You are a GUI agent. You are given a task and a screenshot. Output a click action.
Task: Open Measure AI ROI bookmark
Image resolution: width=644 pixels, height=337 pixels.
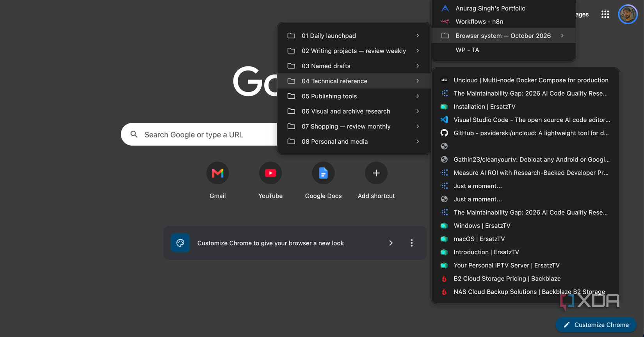(x=525, y=173)
